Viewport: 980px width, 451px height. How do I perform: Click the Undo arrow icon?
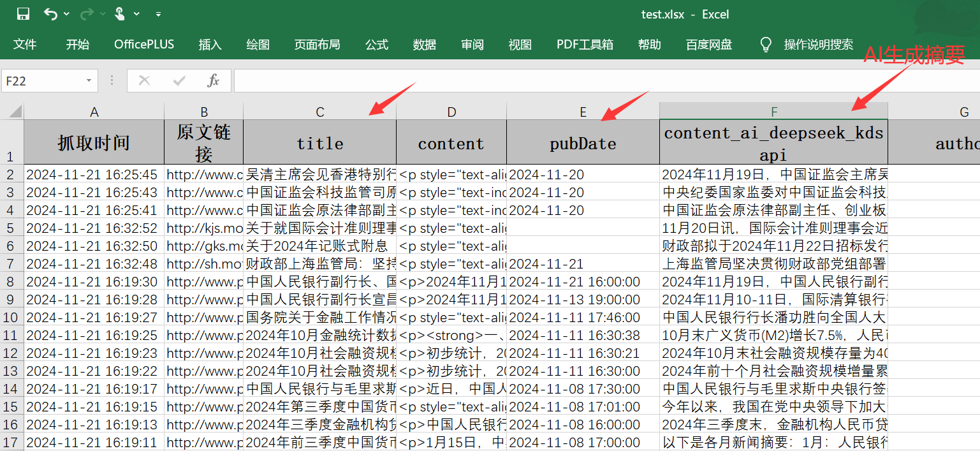click(x=51, y=14)
